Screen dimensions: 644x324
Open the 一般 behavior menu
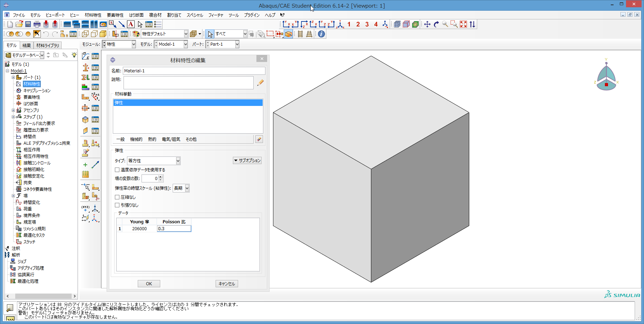click(x=120, y=139)
